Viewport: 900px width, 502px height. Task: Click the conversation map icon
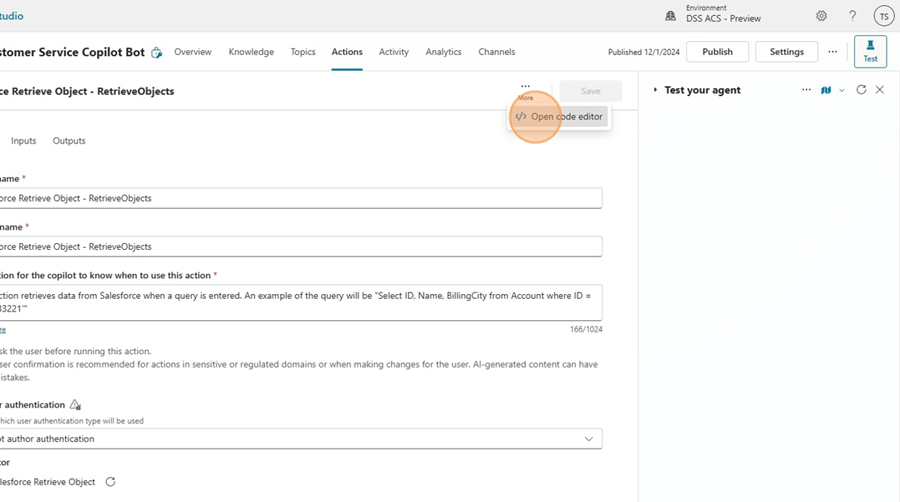(x=826, y=90)
